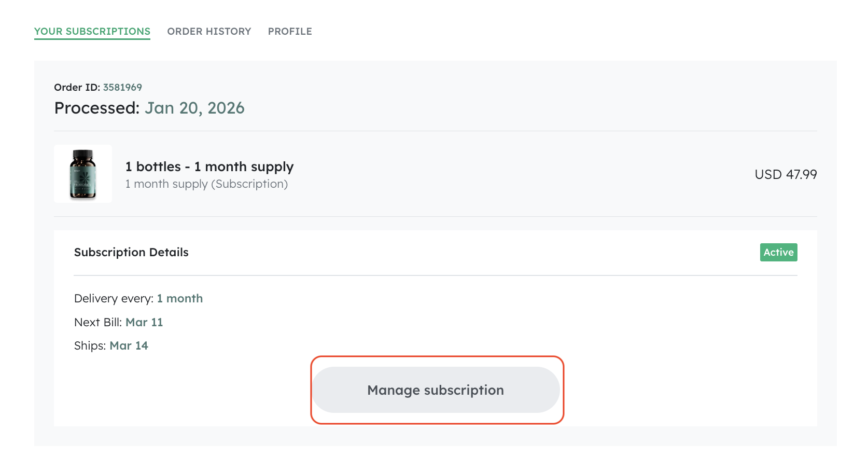Click the Subscription Details heading

click(x=131, y=253)
